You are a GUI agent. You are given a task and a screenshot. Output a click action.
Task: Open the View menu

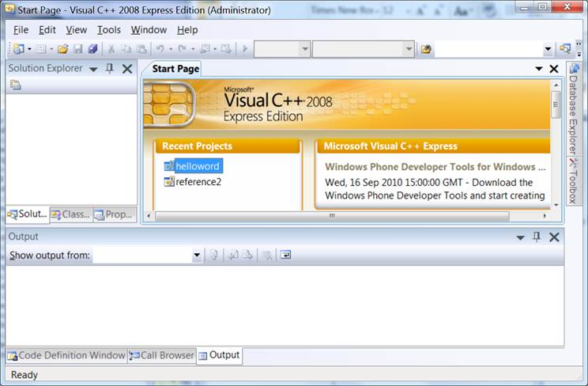point(77,30)
